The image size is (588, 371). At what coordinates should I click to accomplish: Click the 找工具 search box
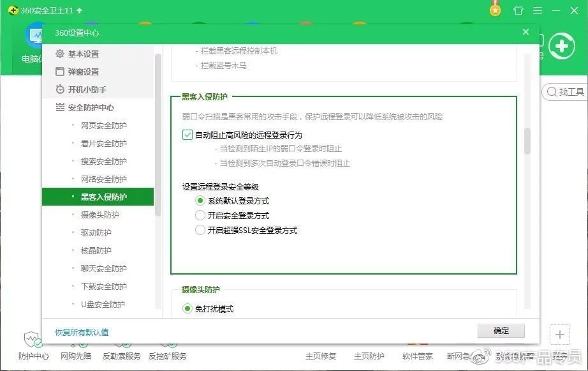(x=564, y=92)
